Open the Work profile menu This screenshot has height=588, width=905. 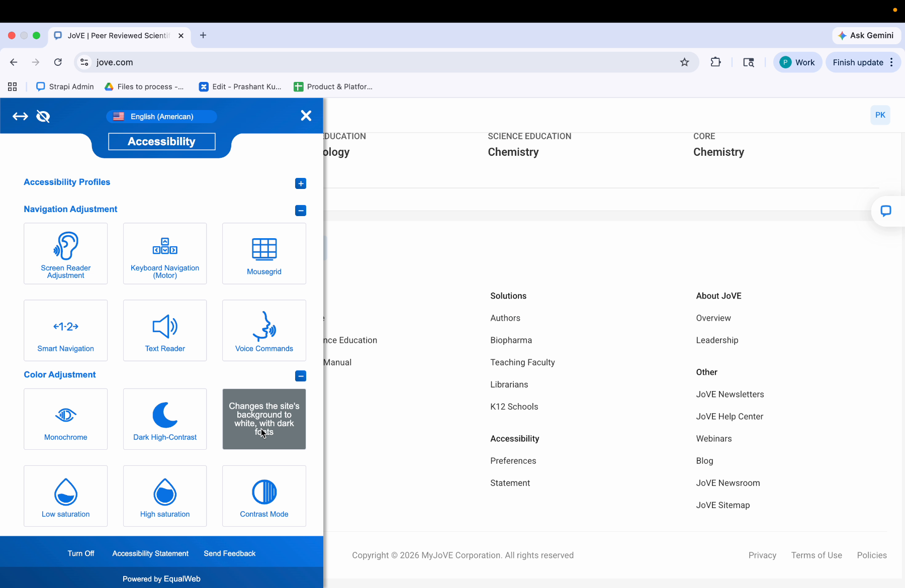click(x=797, y=62)
